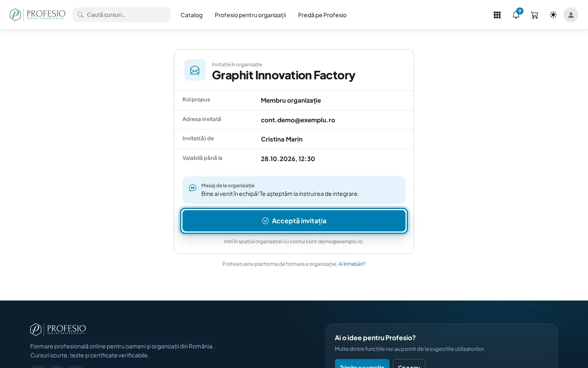Click the white Profesio footer logo
Screen dimensions: 588x368
pos(58,330)
